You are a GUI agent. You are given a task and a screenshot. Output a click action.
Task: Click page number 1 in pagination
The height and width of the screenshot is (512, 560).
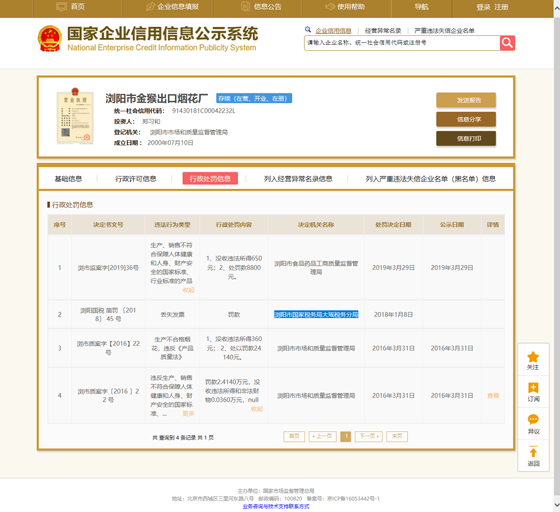pos(346,436)
